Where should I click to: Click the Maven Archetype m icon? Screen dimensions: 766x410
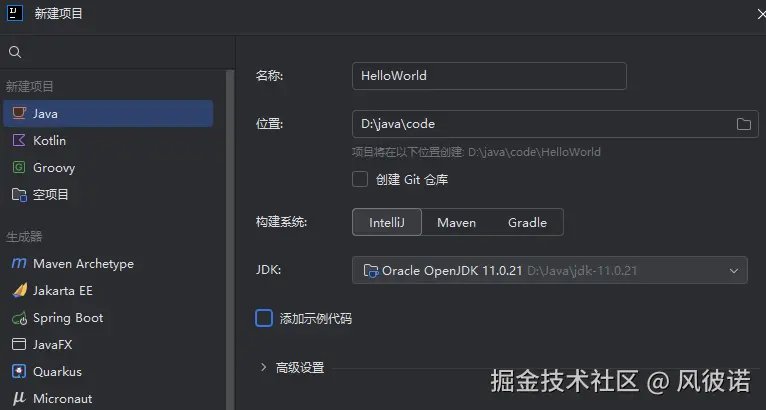19,263
